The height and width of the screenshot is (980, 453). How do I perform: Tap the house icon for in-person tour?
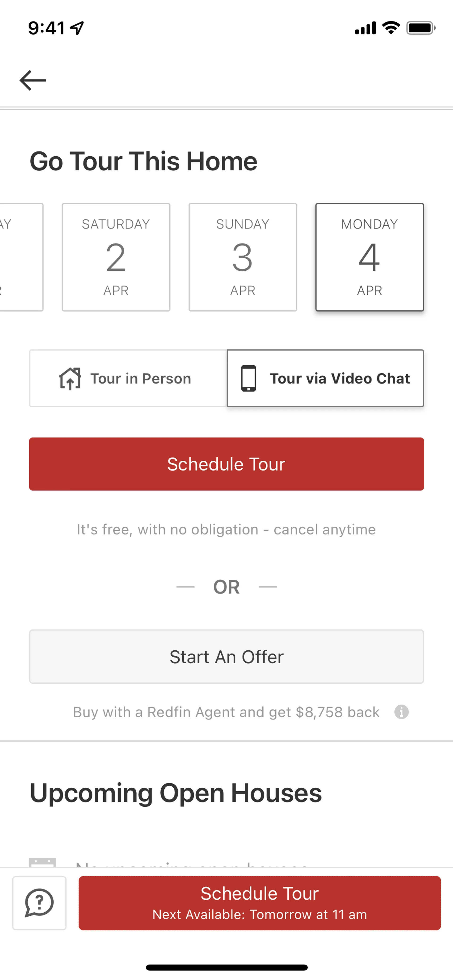coord(70,379)
